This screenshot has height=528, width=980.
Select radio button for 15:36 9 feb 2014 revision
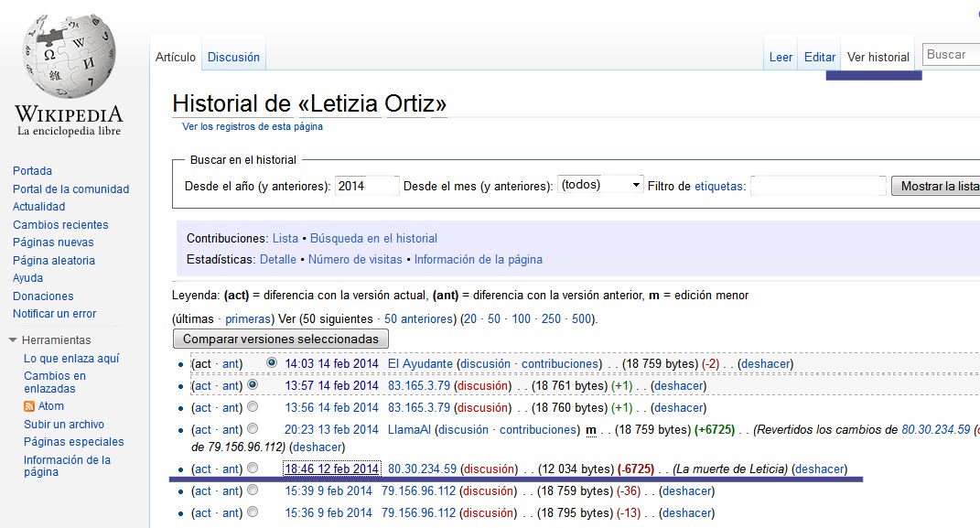[x=253, y=512]
